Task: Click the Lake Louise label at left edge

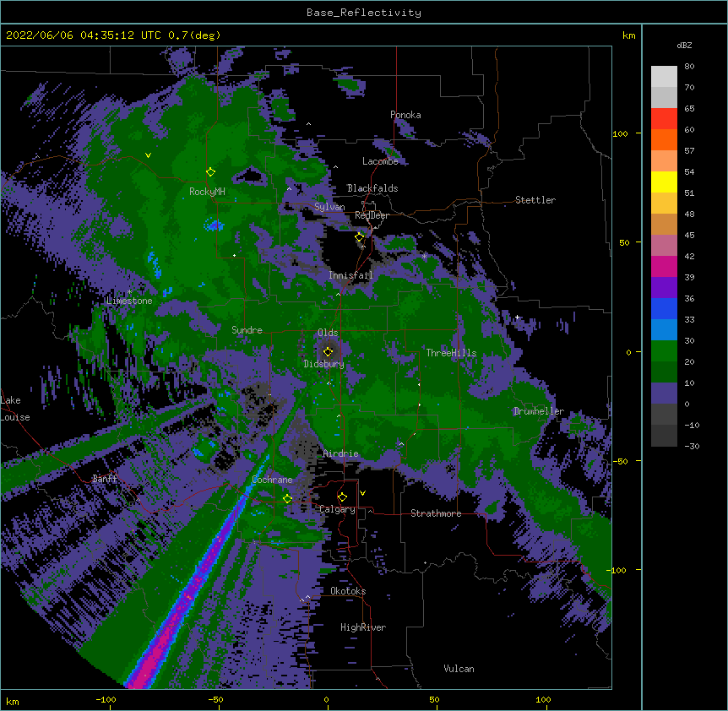Action: pos(14,409)
